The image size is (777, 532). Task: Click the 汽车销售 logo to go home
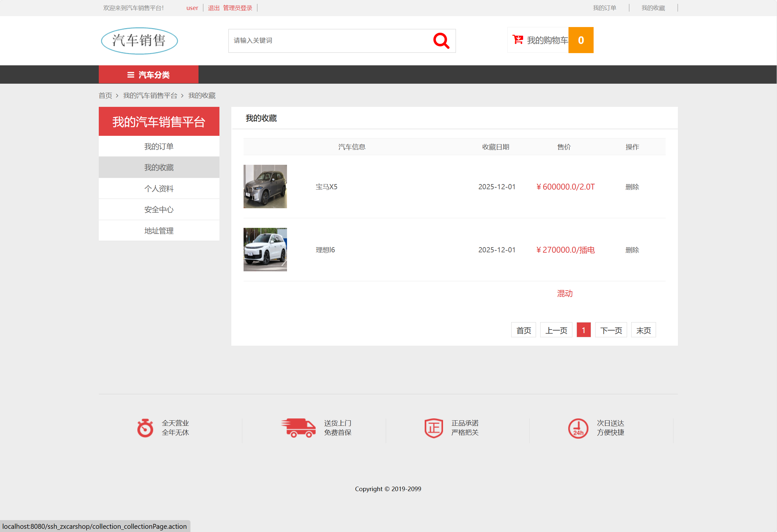click(139, 41)
